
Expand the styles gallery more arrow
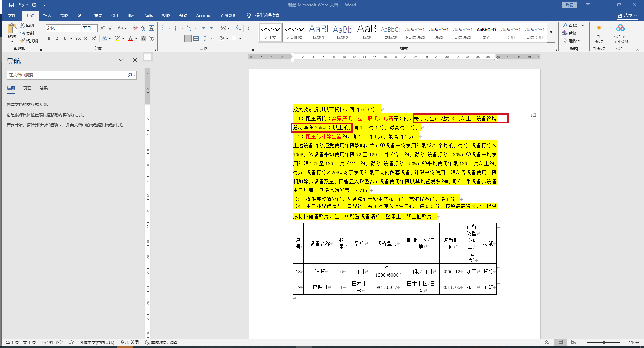[x=551, y=33]
